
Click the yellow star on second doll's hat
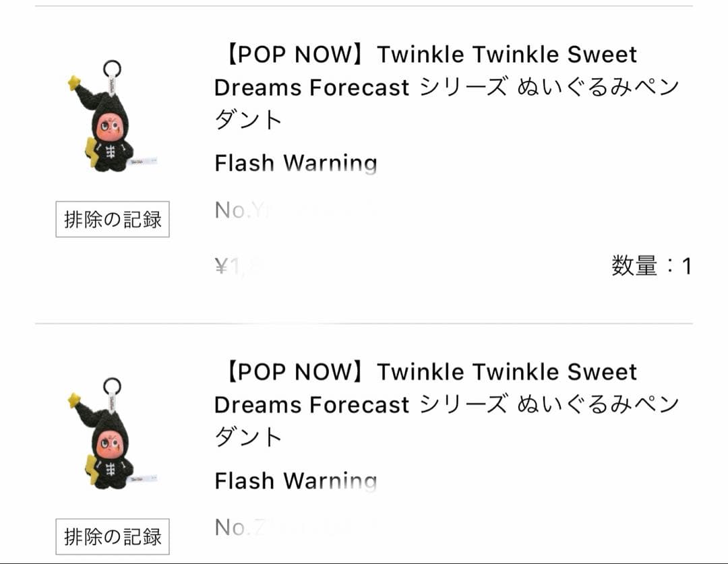(x=75, y=401)
